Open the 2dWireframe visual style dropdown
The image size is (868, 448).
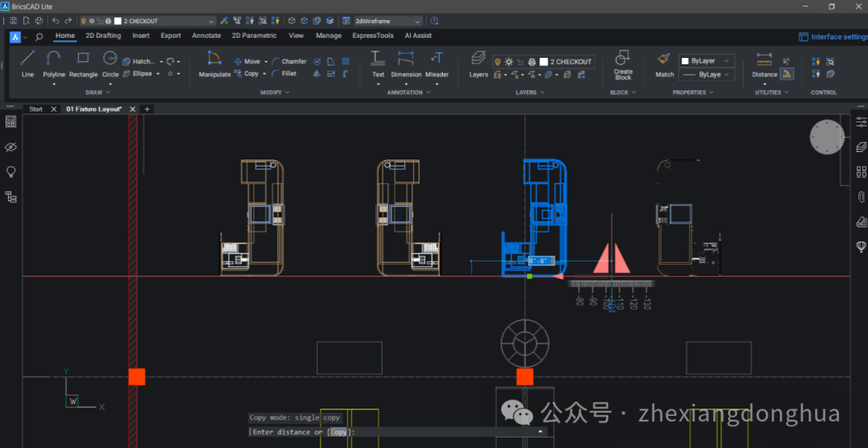tap(387, 21)
